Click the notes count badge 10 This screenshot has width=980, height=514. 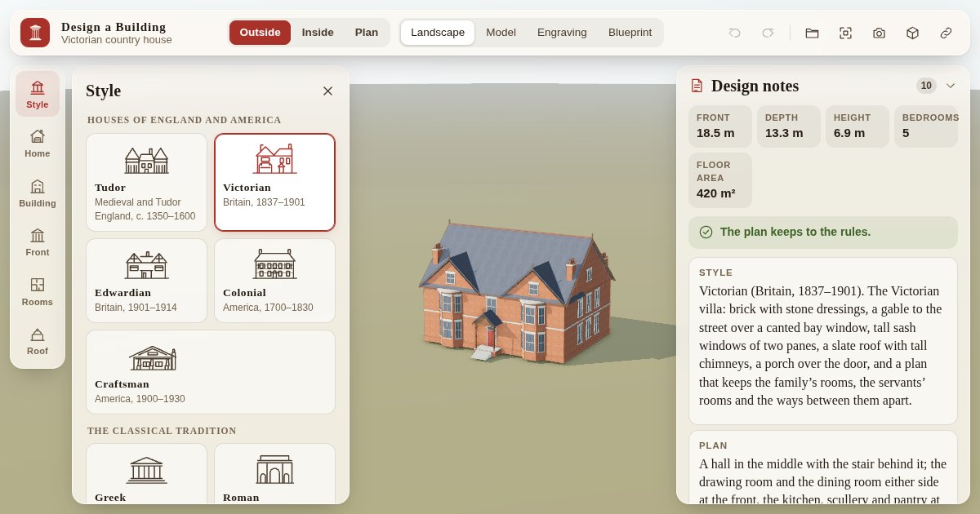pyautogui.click(x=926, y=86)
